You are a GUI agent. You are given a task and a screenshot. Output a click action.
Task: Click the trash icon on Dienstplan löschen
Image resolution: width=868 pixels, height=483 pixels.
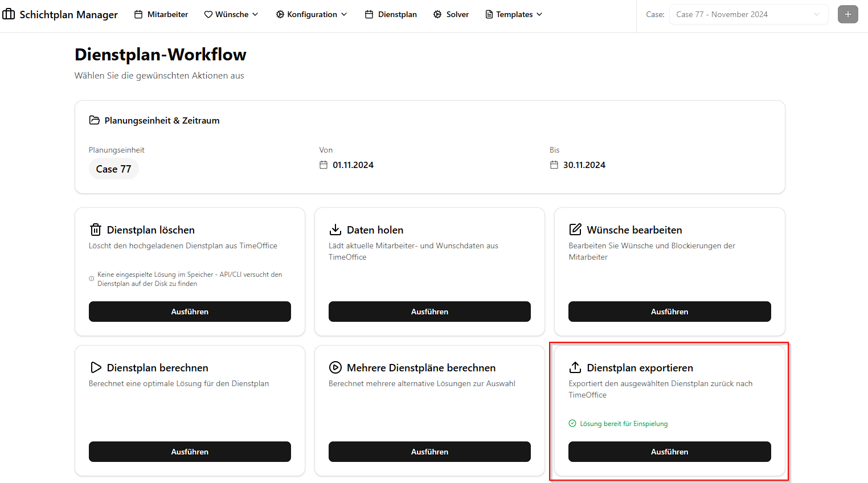point(96,230)
